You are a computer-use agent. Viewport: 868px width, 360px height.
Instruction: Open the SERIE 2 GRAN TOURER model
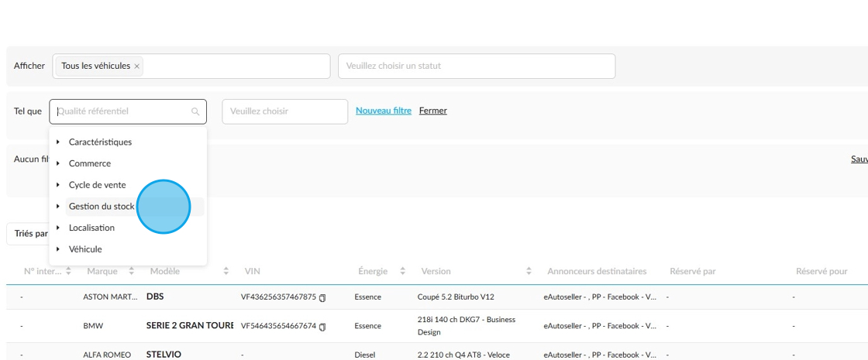coord(189,326)
